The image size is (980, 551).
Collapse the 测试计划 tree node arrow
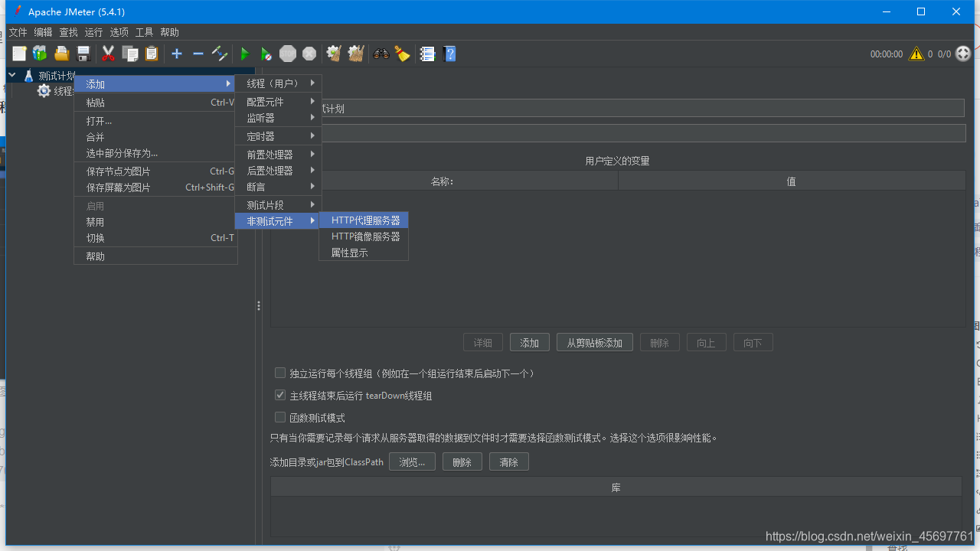[12, 75]
